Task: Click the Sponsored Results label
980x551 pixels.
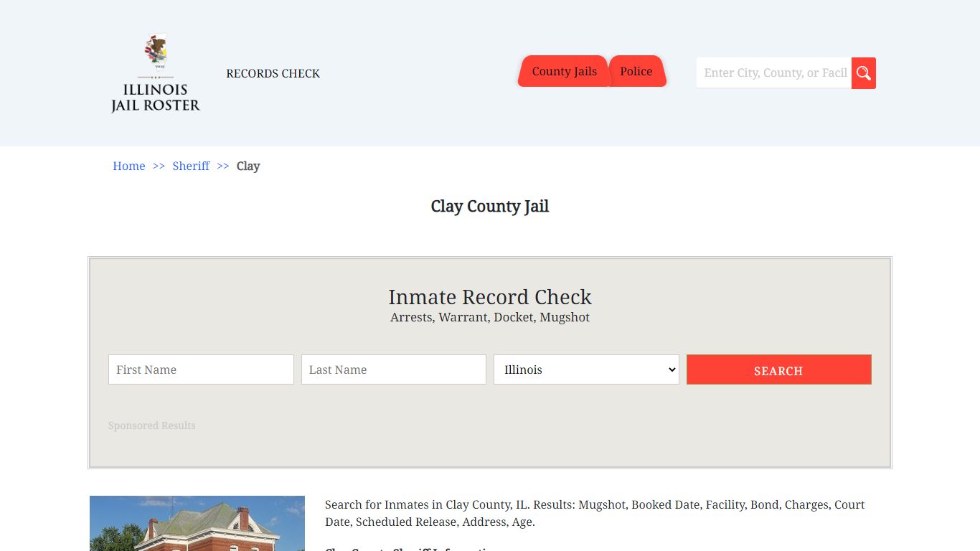Action: [152, 425]
